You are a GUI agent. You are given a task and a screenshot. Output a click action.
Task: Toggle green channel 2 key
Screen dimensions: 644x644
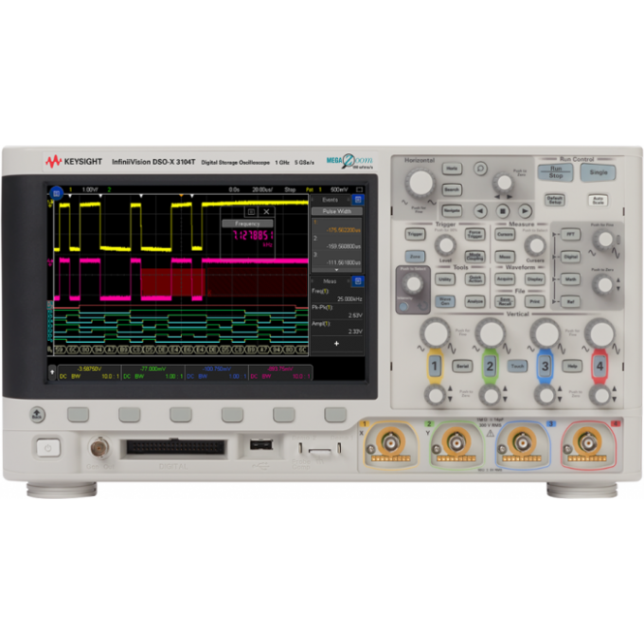click(490, 366)
